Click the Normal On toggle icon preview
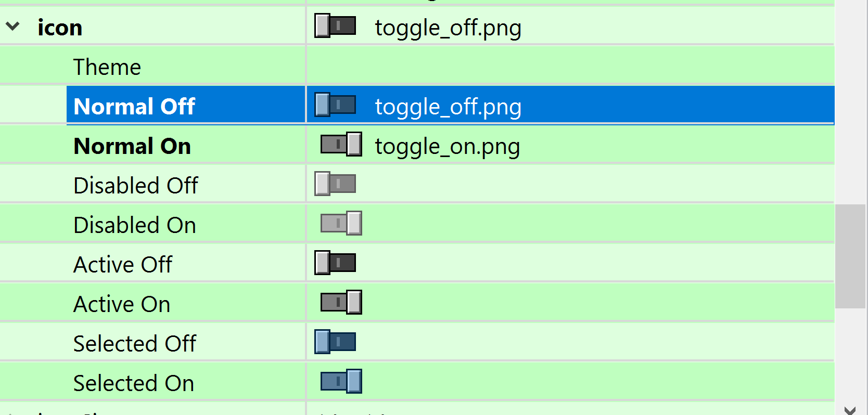 pyautogui.click(x=341, y=145)
